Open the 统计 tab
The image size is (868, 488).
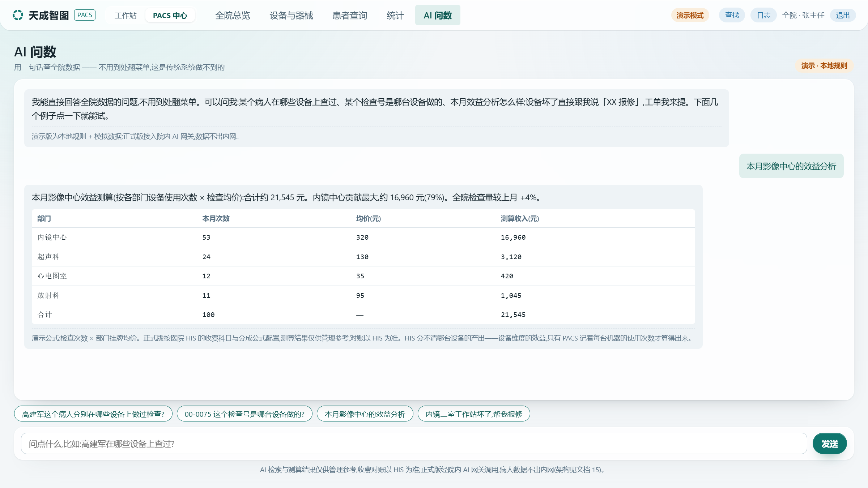pos(395,16)
